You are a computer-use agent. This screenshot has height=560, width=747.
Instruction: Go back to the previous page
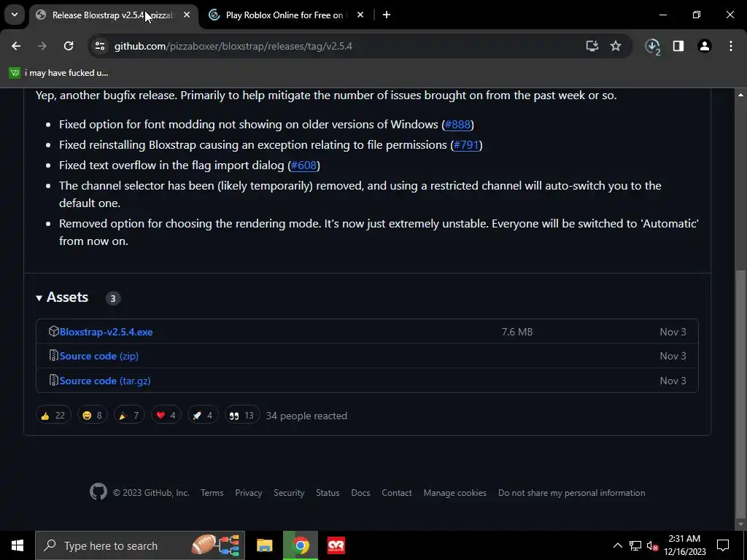point(16,46)
